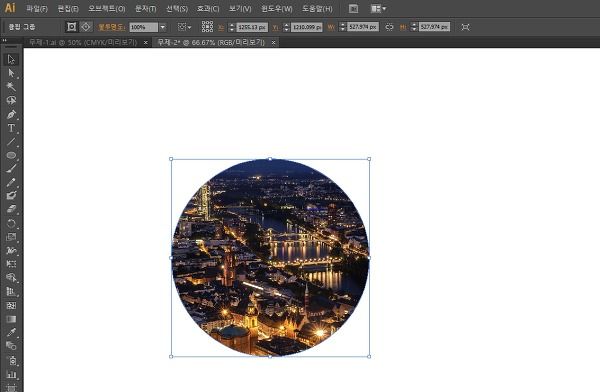Select the Pen tool
The width and height of the screenshot is (600, 392).
click(11, 114)
